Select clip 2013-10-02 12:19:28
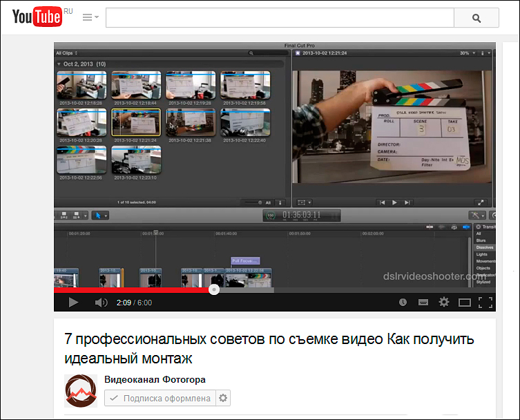 pos(191,85)
